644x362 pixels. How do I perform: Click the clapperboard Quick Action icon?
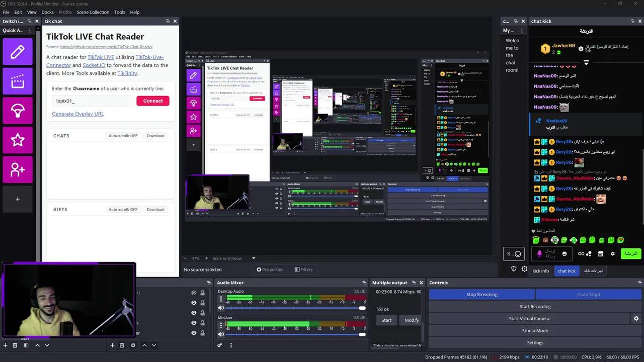tap(18, 80)
